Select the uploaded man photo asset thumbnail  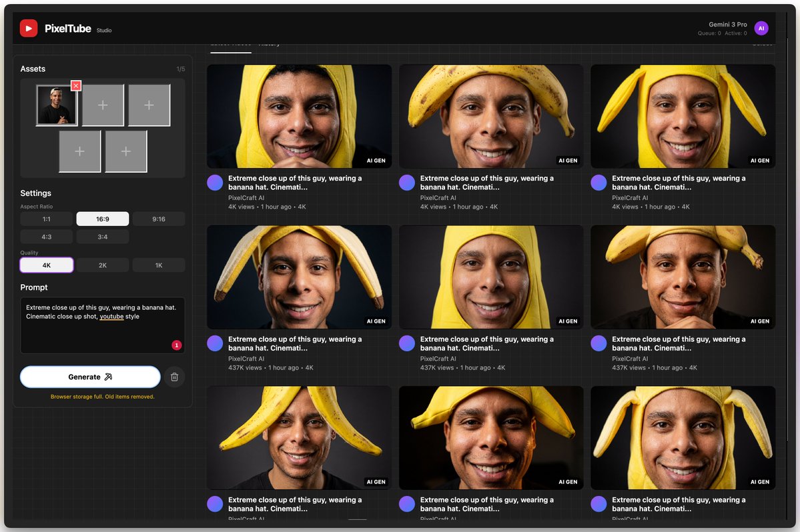(57, 105)
